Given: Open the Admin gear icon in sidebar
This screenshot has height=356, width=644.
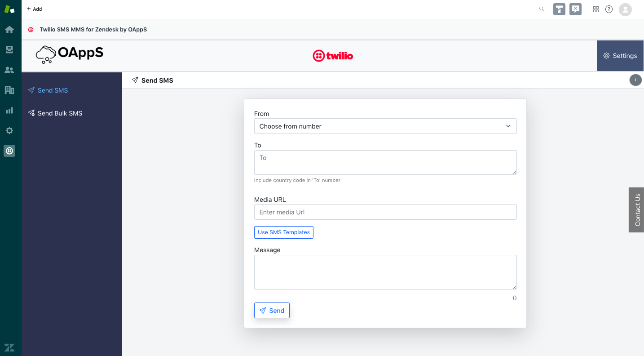Looking at the screenshot, I should click(x=9, y=131).
